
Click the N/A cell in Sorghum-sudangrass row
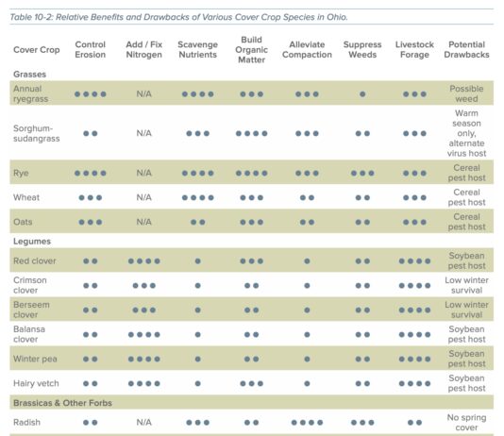(x=144, y=133)
